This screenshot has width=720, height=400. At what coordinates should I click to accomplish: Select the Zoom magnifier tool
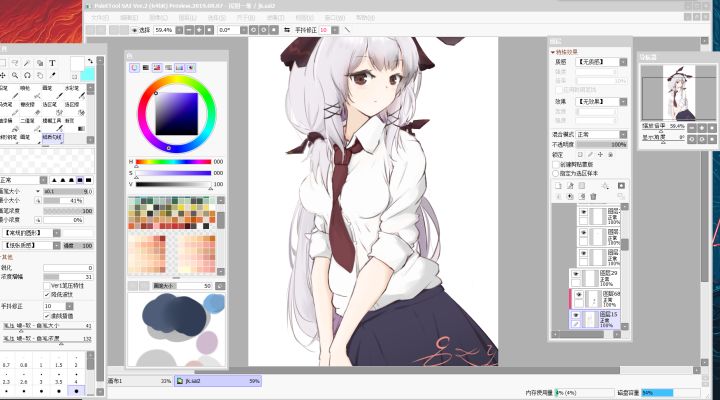pyautogui.click(x=15, y=75)
